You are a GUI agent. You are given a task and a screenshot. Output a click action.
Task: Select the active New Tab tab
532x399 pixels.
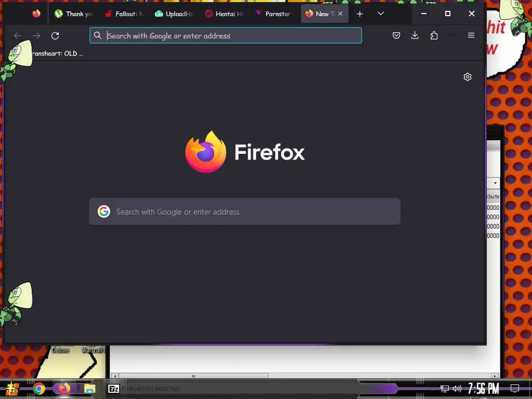(x=324, y=14)
